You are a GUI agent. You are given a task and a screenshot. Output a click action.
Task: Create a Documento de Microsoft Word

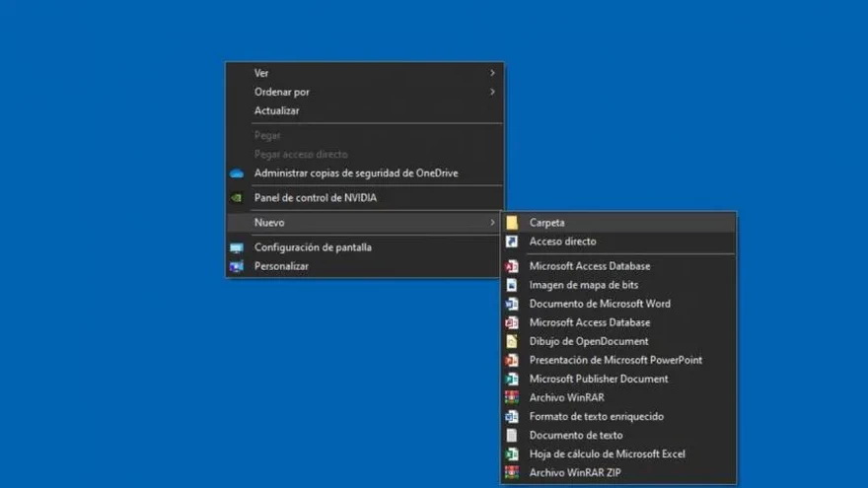(618, 304)
